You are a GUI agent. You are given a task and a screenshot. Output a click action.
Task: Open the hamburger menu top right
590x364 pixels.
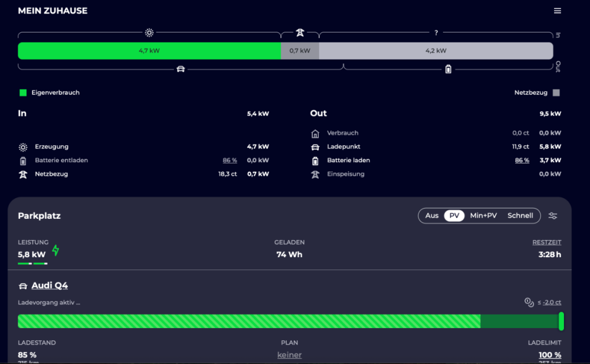point(558,11)
